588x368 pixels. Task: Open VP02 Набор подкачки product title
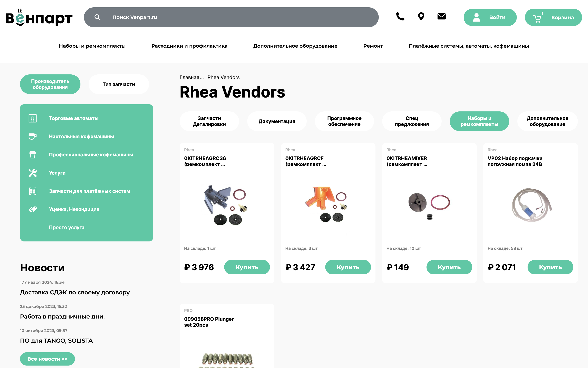click(x=515, y=161)
